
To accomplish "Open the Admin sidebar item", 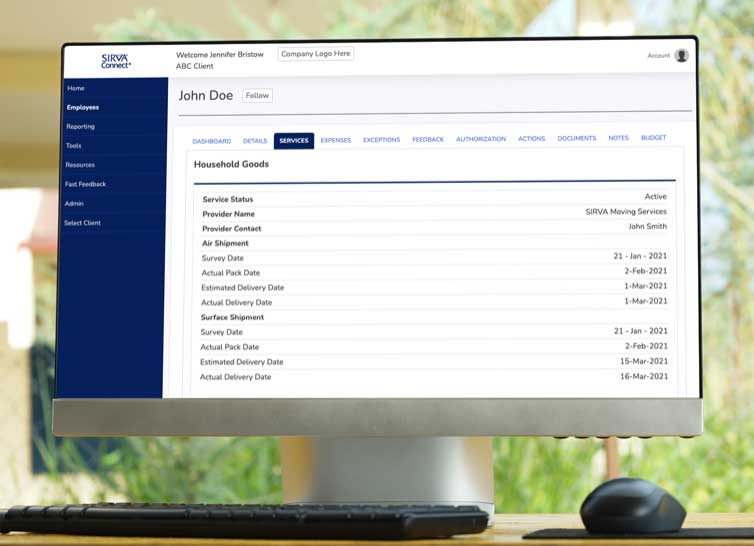I will coord(74,203).
